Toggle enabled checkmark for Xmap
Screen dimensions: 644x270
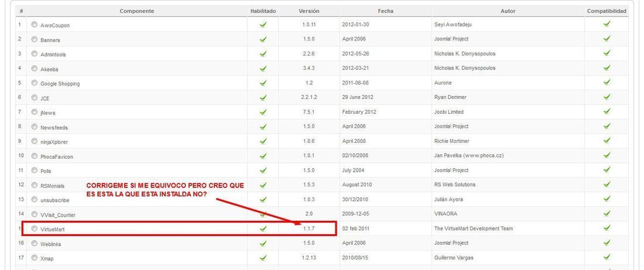pos(263,258)
